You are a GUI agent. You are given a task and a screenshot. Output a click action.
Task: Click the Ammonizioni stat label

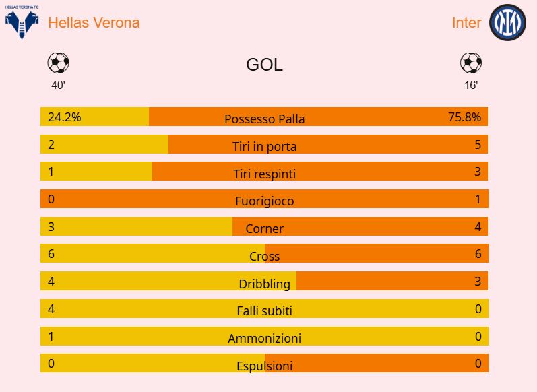click(x=264, y=338)
